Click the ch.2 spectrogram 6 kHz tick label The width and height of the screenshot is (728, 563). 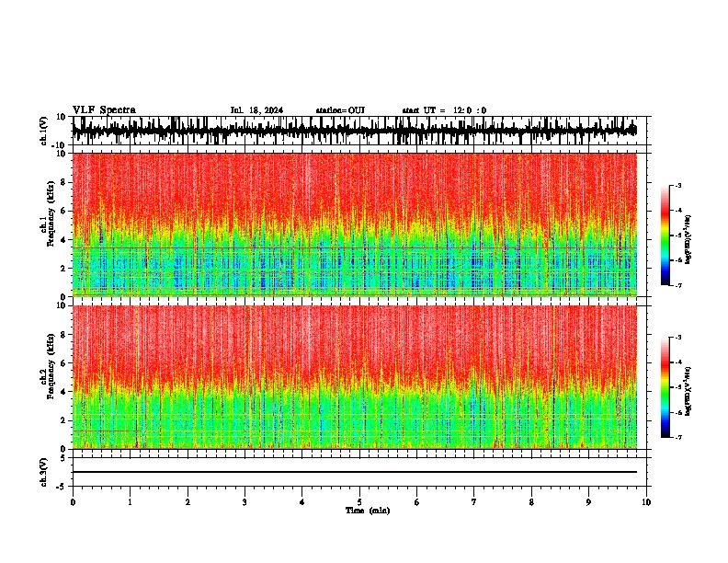tap(64, 363)
